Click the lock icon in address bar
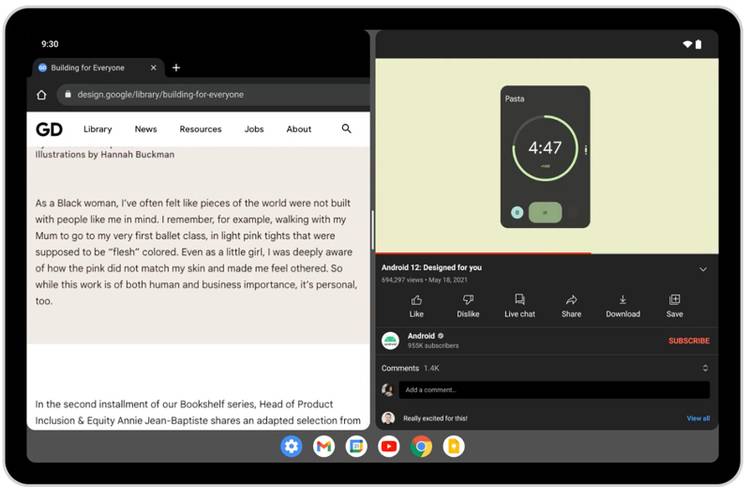750x501 pixels. coord(68,95)
